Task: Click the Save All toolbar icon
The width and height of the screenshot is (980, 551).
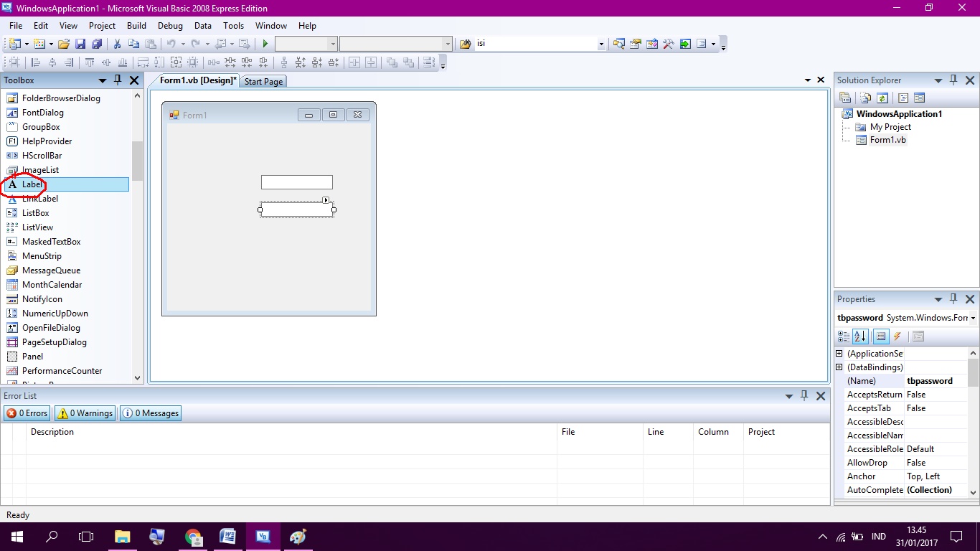Action: (x=98, y=43)
